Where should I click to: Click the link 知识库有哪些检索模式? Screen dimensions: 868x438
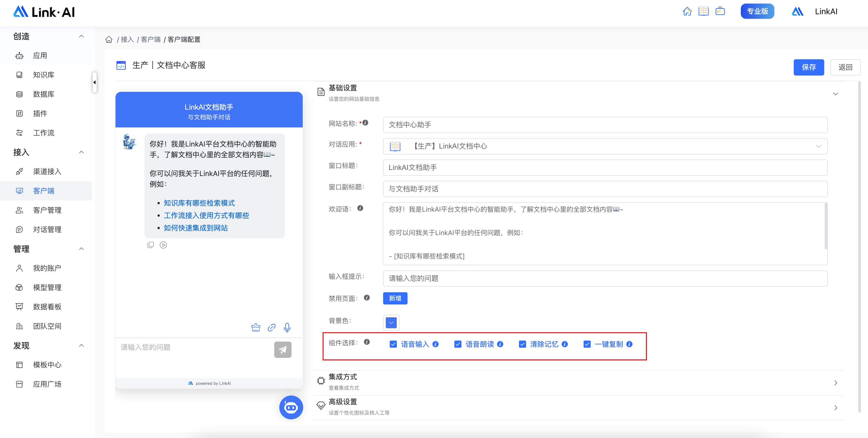(199, 203)
